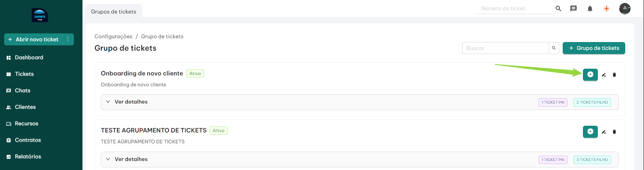Click the Abrir novo ticket button

pyautogui.click(x=34, y=39)
